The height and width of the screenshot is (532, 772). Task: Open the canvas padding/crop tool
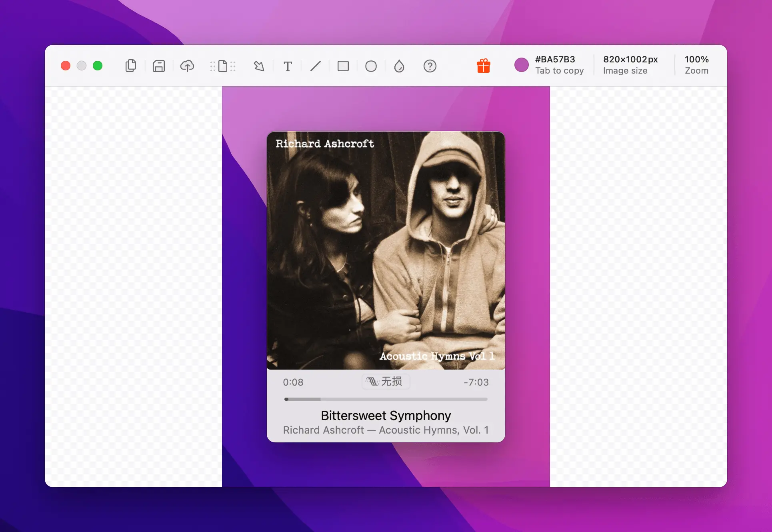point(223,66)
